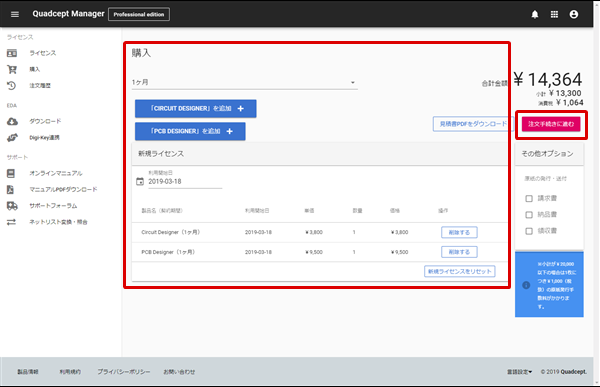Click the ¥ 14,364 total amount
The width and height of the screenshot is (600, 387).
[548, 80]
